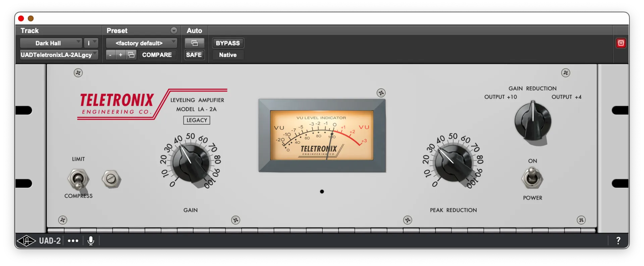Image resolution: width=644 pixels, height=266 pixels.
Task: Click the Auto header label
Action: point(194,31)
